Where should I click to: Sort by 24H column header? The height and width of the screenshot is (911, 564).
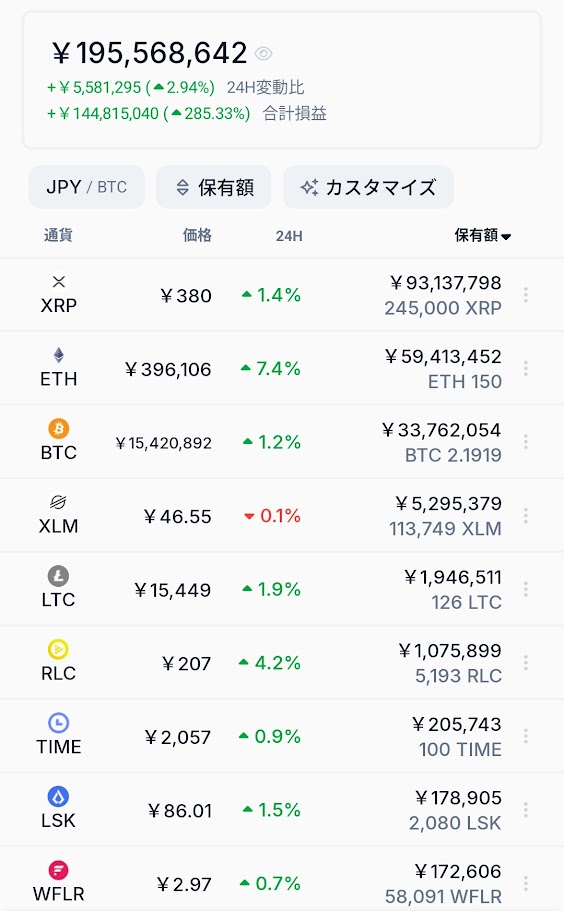click(x=289, y=236)
